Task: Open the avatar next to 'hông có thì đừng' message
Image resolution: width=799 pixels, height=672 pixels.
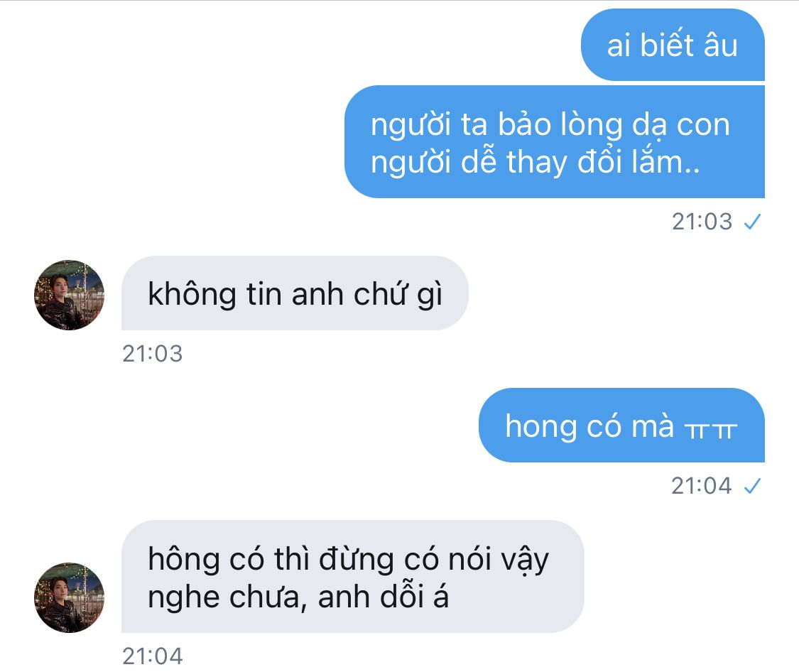Action: point(70,597)
